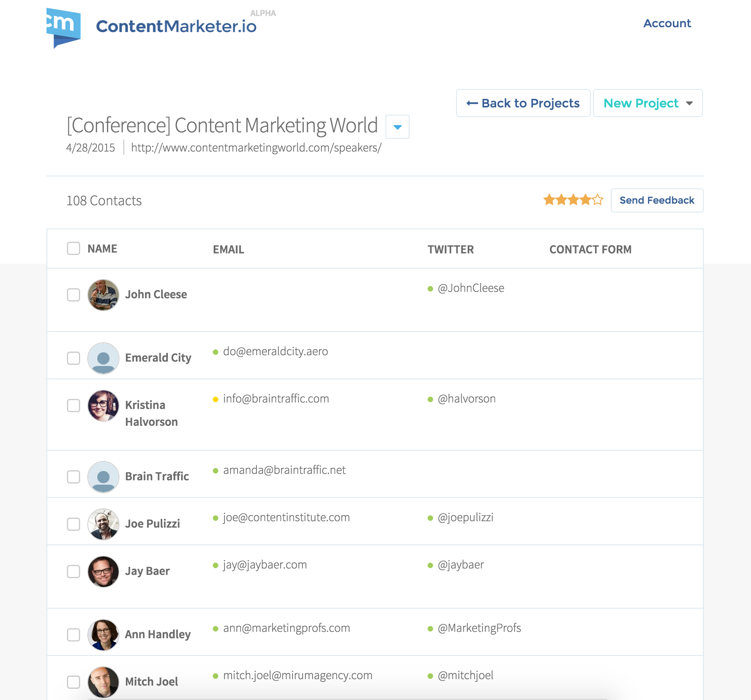
Task: Click the 108 Contacts count label
Action: (x=104, y=200)
